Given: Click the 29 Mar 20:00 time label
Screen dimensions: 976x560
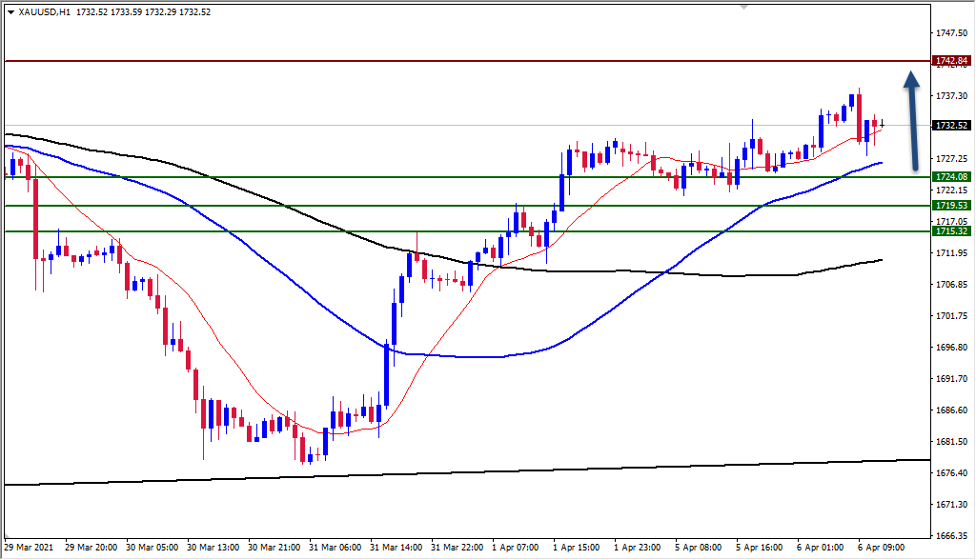Looking at the screenshot, I should [91, 548].
